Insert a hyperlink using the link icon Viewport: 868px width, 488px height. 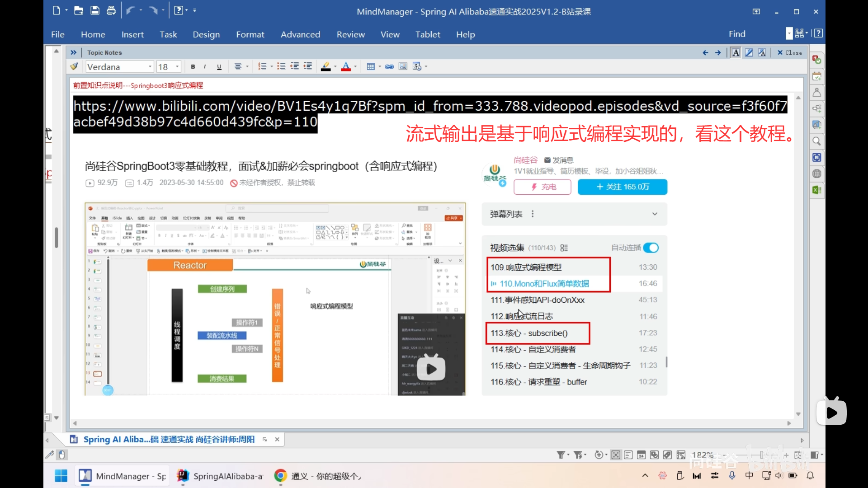coord(389,67)
